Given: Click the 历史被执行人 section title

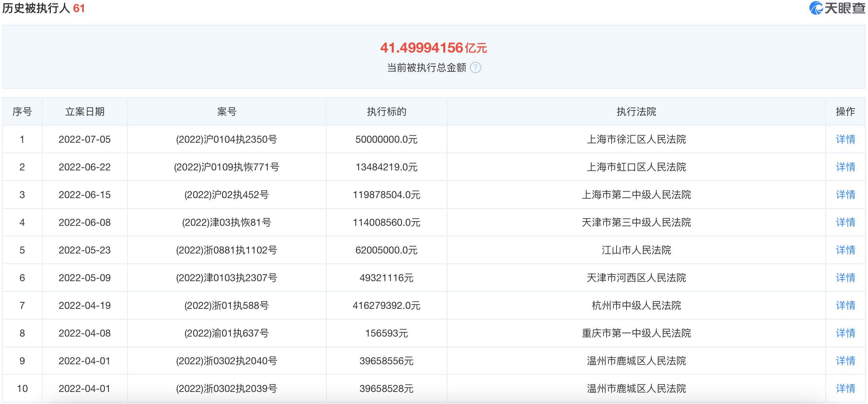Looking at the screenshot, I should [36, 8].
